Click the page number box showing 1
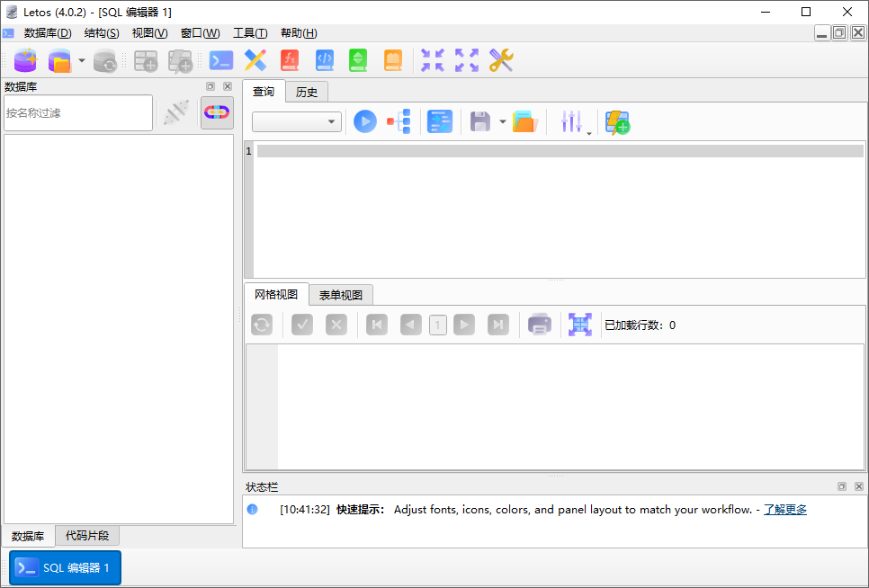The image size is (869, 588). tap(438, 325)
